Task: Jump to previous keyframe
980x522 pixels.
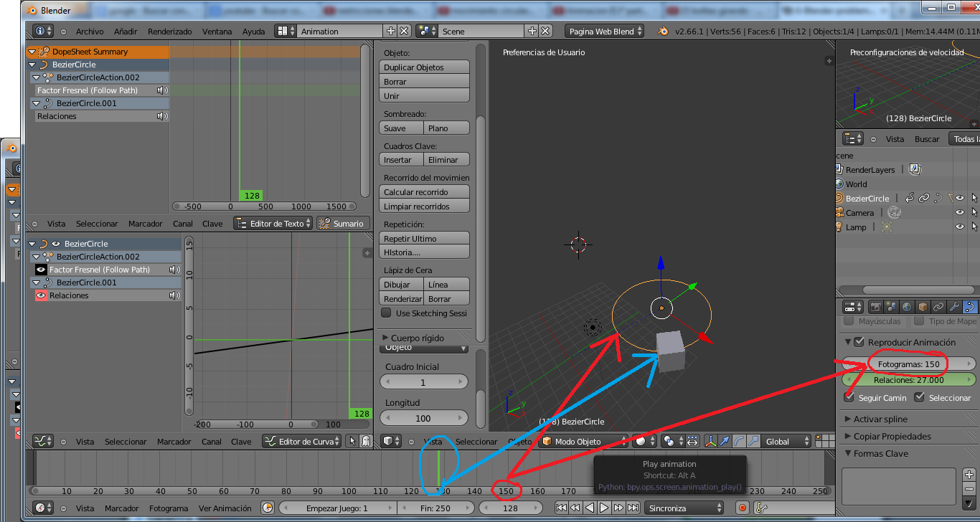Action: [575, 508]
